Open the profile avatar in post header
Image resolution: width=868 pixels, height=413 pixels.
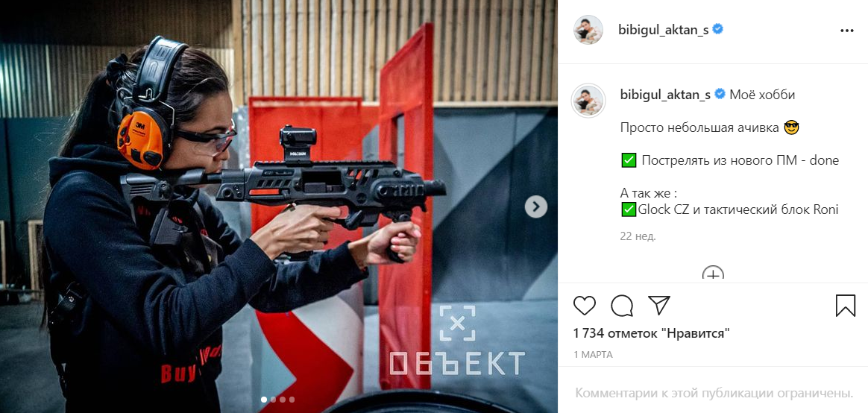[x=588, y=30]
